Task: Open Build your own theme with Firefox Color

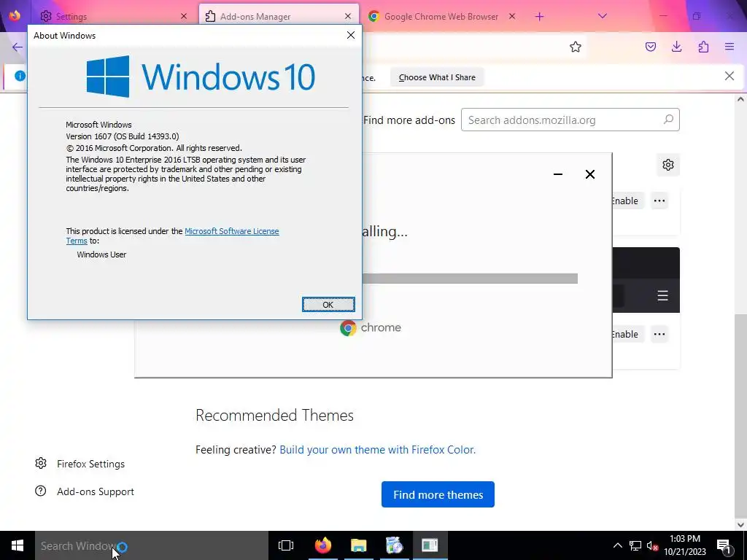Action: tap(377, 449)
